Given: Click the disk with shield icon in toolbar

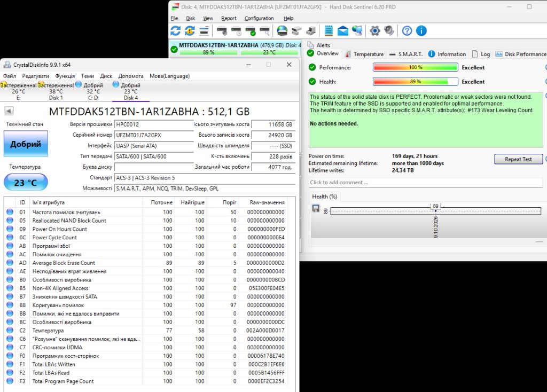Looking at the screenshot, I should pyautogui.click(x=222, y=30).
